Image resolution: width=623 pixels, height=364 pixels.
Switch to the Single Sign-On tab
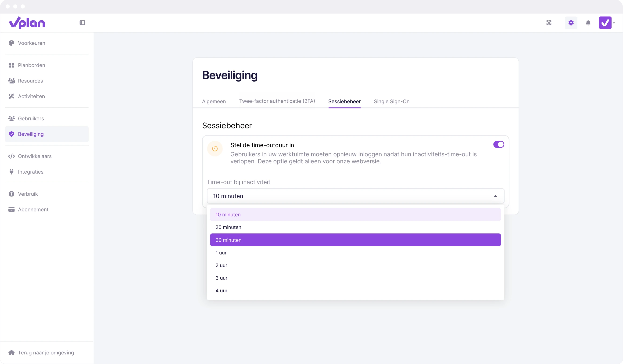click(x=391, y=101)
